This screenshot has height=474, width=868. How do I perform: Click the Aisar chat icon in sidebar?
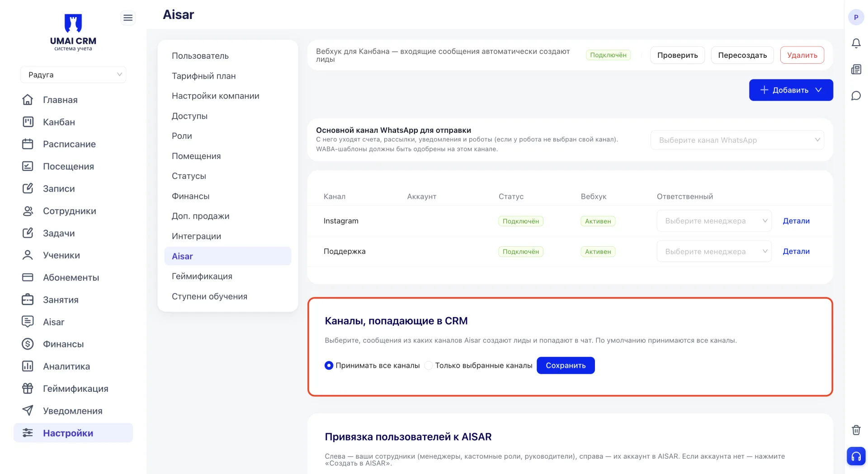[x=28, y=321]
